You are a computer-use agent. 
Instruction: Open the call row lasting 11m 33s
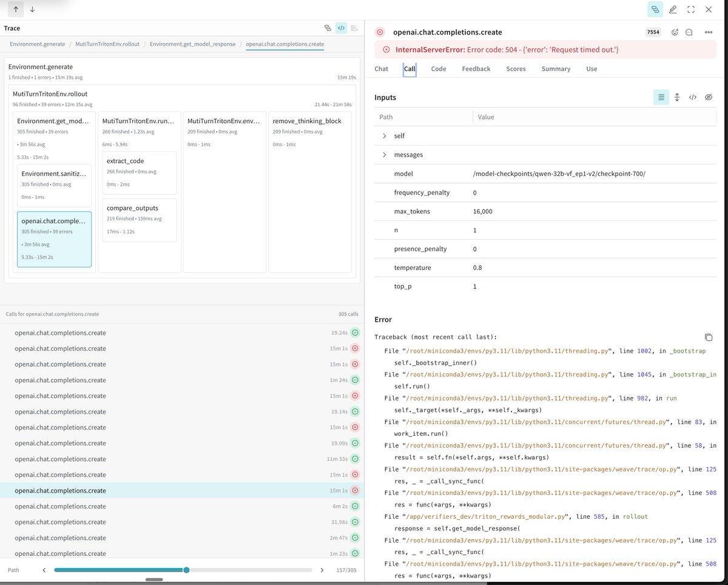pos(182,459)
